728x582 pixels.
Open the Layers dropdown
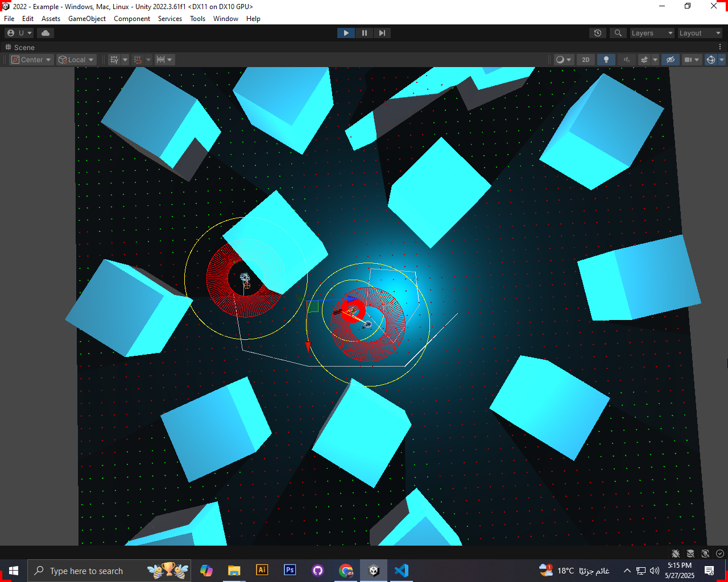[x=652, y=33]
